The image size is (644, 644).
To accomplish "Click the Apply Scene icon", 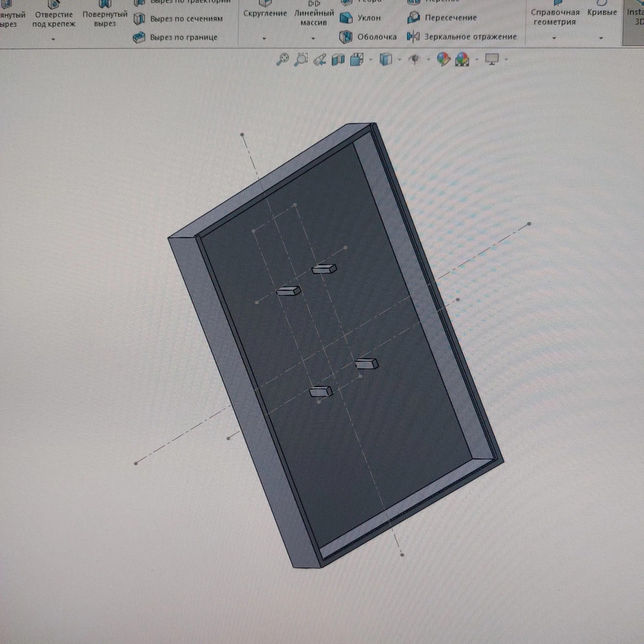I will point(462,60).
